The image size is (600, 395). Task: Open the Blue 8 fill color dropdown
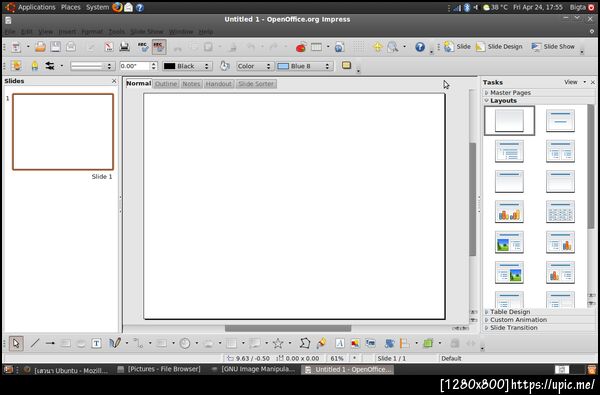point(305,66)
